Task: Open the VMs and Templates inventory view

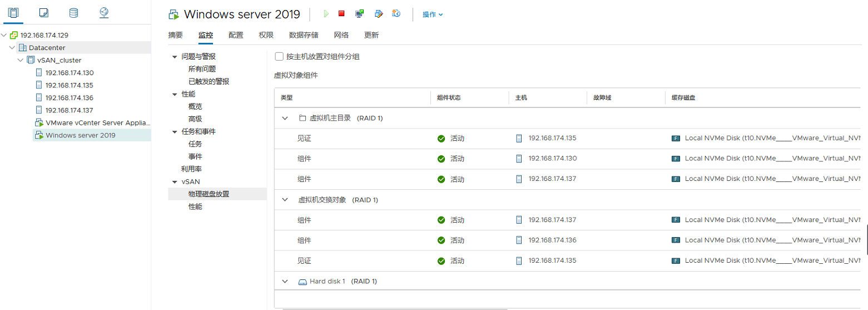Action: [44, 12]
